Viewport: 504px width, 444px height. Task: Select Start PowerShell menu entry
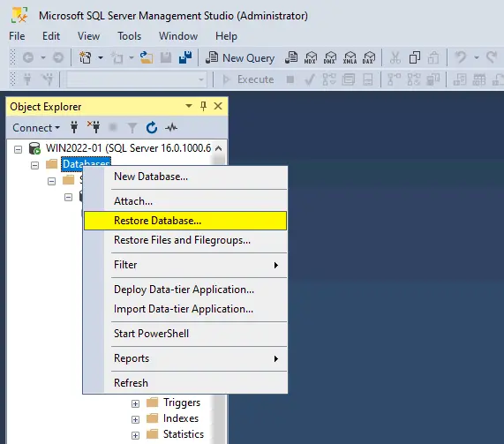pos(185,334)
